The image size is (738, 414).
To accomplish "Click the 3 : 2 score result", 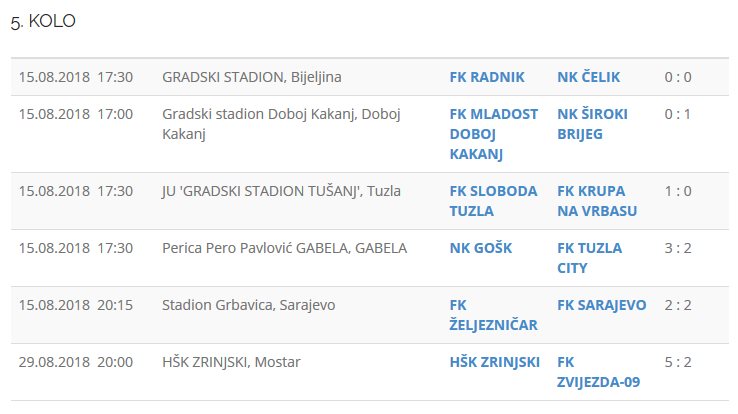I will pyautogui.click(x=678, y=248).
